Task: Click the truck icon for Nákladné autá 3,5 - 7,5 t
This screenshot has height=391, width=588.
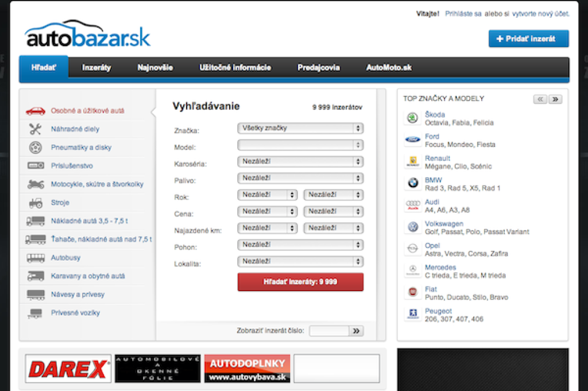Action: point(35,221)
